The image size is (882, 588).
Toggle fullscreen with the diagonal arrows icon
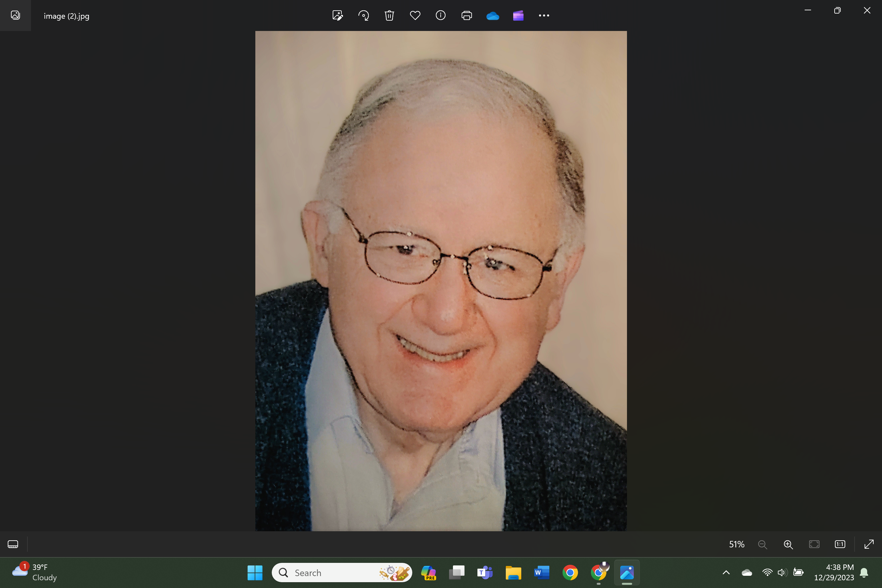(x=868, y=544)
